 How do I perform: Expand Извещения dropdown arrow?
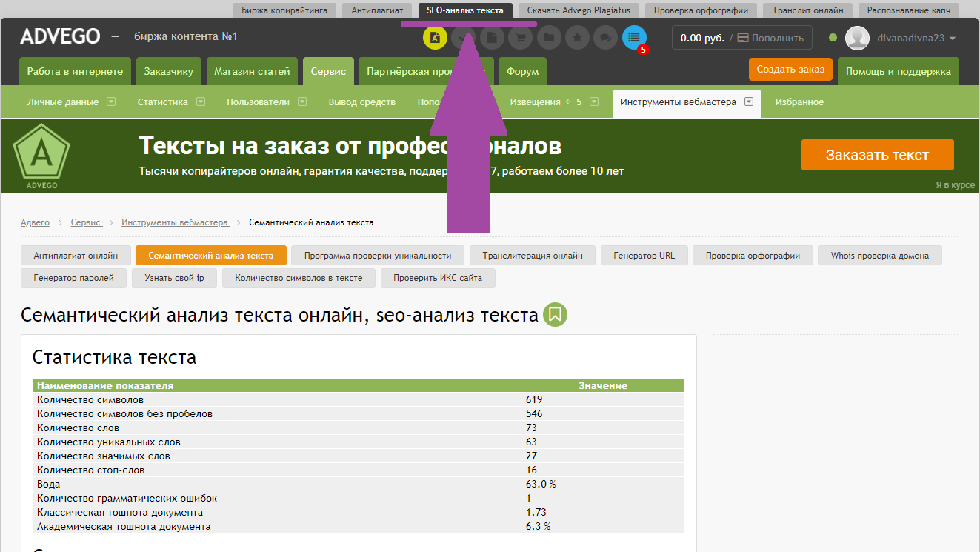[594, 102]
